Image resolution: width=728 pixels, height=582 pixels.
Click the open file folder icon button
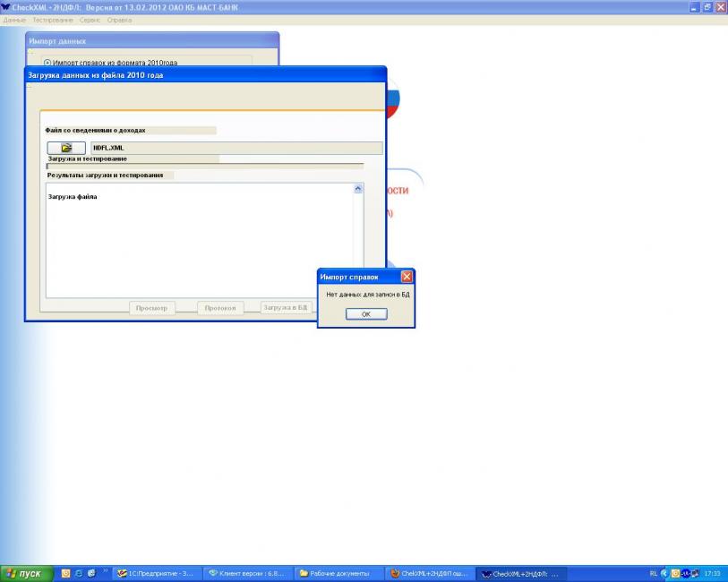point(66,148)
